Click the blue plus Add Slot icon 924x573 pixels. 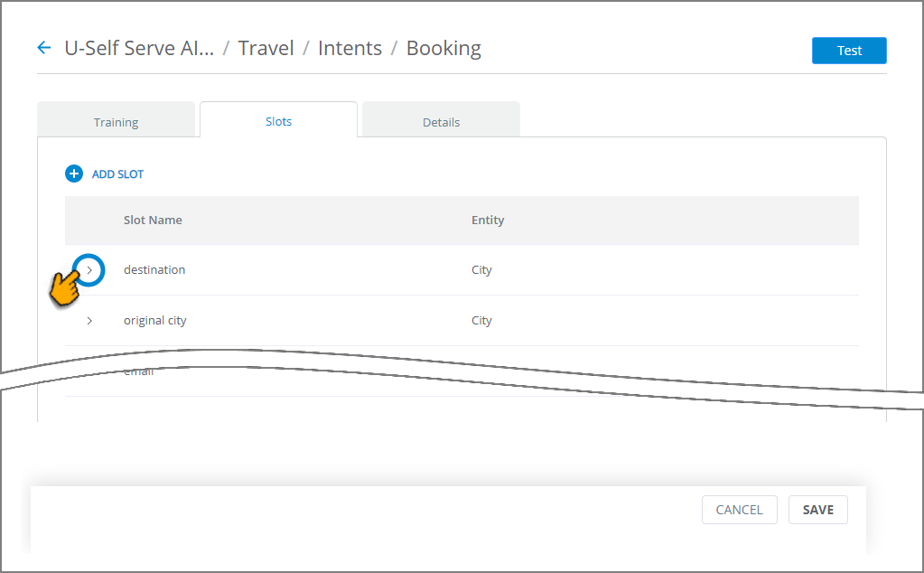coord(74,174)
